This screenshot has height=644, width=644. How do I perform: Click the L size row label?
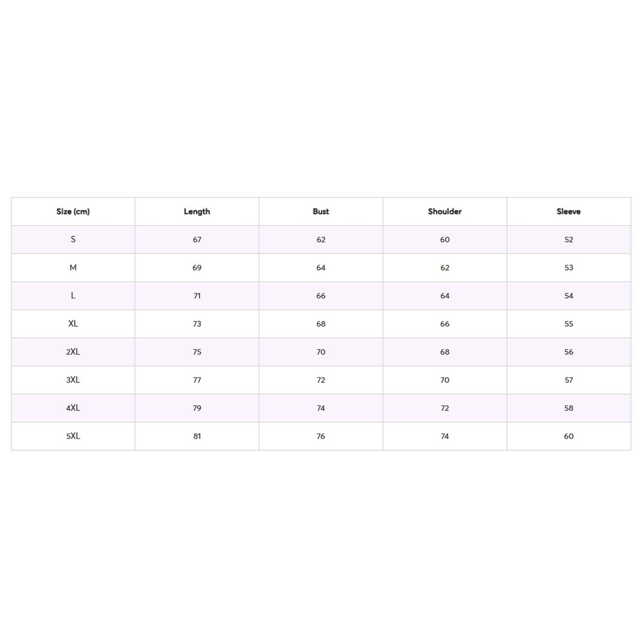tap(73, 296)
